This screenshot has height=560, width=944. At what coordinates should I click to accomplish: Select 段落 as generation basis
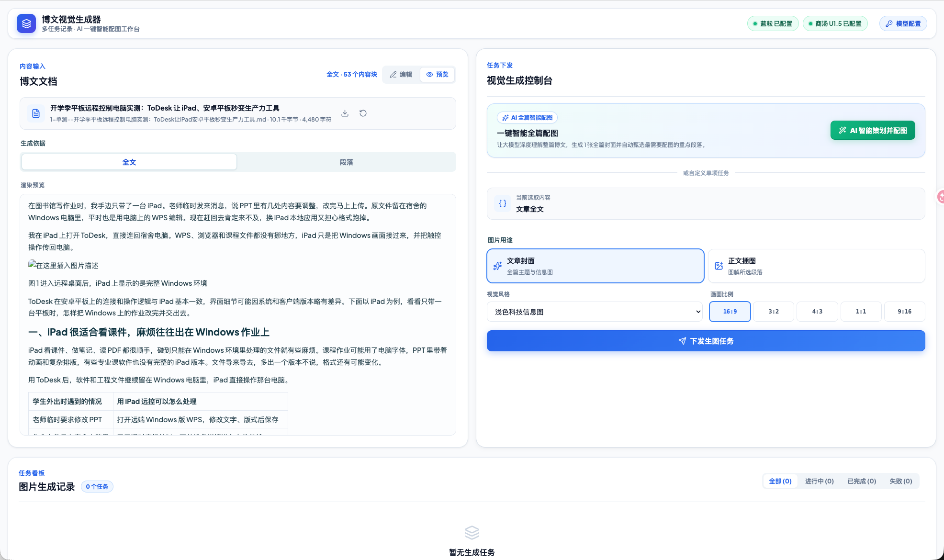pos(347,162)
